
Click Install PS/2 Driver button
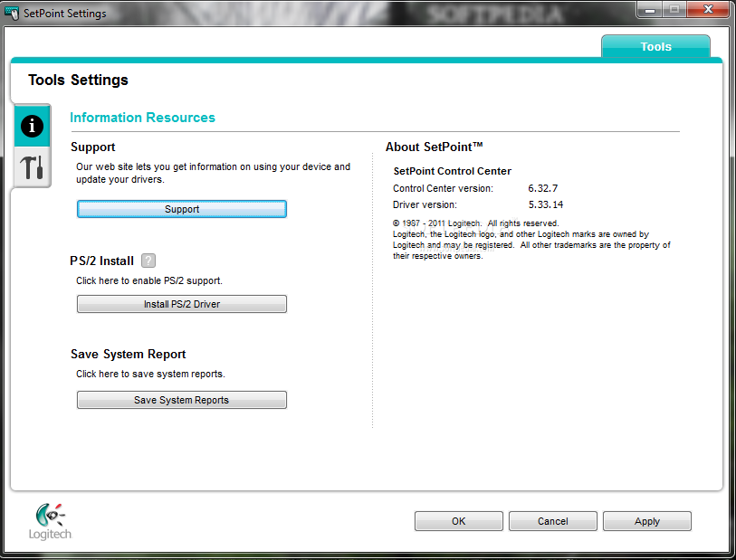point(182,304)
